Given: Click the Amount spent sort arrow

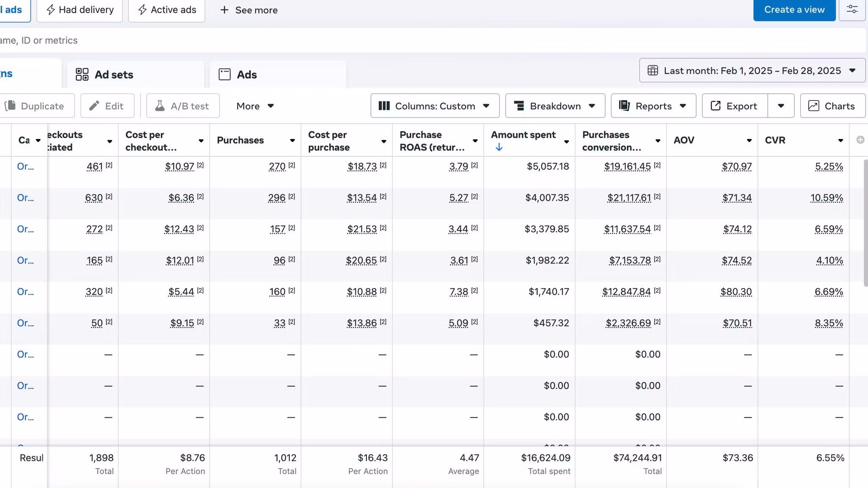Looking at the screenshot, I should [x=499, y=147].
